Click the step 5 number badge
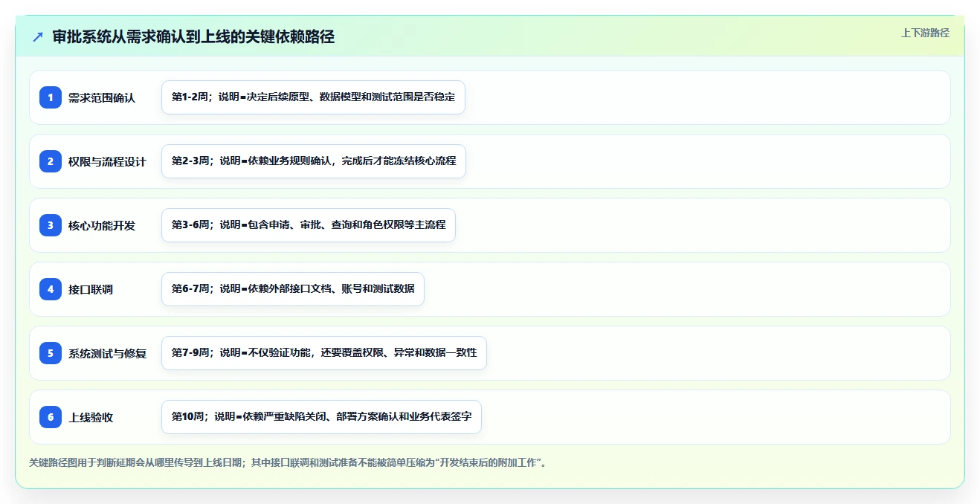This screenshot has width=980, height=504. (51, 353)
